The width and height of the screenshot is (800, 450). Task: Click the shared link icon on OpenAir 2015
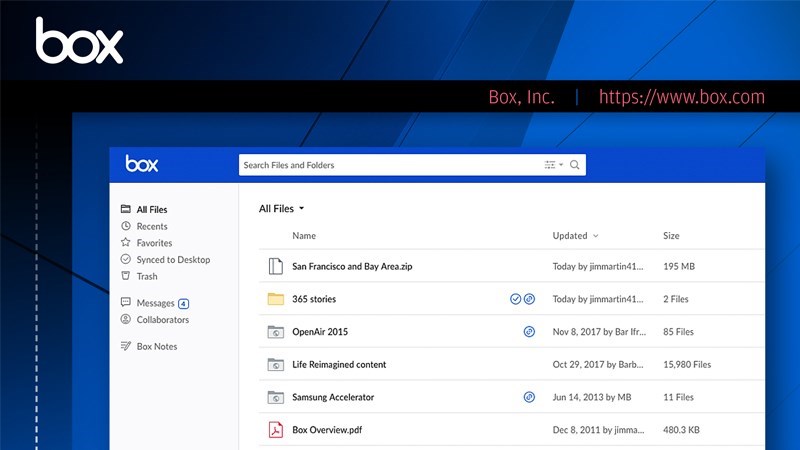pos(530,332)
